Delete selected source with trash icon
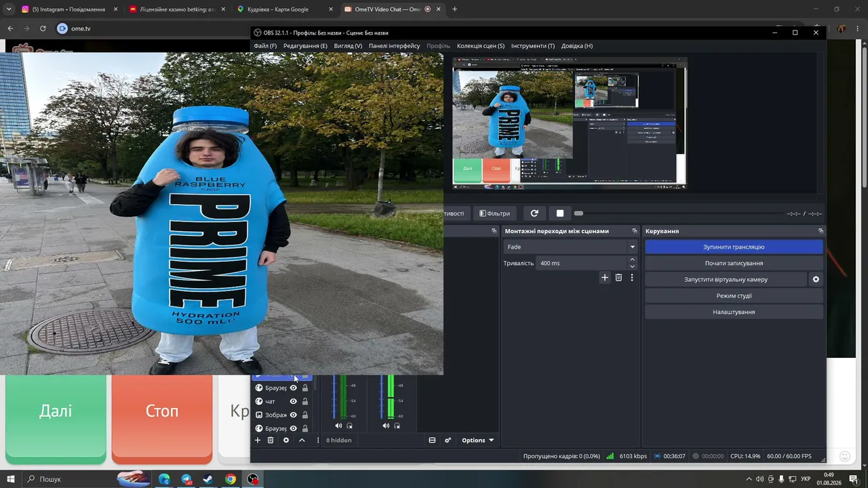The width and height of the screenshot is (868, 488). [271, 440]
